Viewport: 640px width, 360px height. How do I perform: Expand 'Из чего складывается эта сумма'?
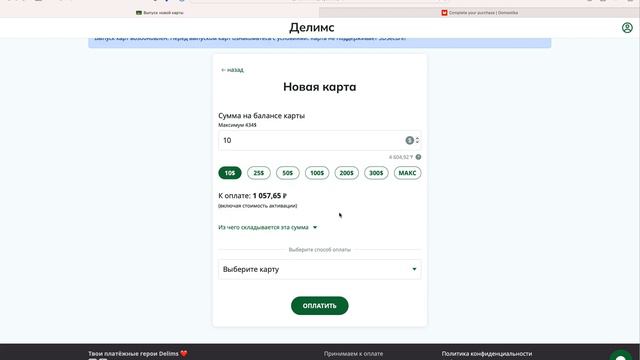(x=268, y=227)
